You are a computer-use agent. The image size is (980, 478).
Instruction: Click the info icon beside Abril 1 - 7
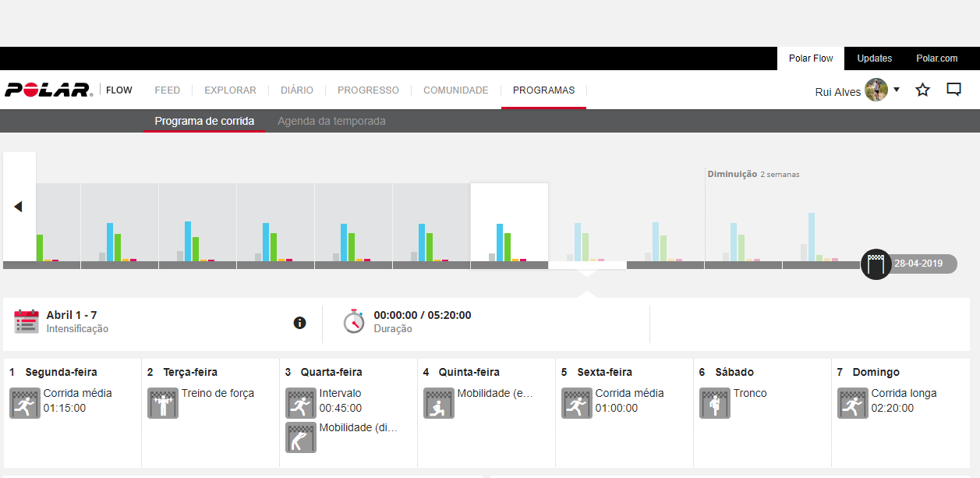click(x=300, y=323)
